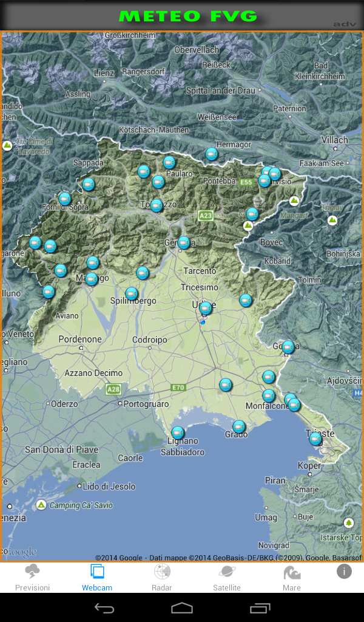Tap the Umag map label
This screenshot has width=364, height=622.
pos(266,518)
